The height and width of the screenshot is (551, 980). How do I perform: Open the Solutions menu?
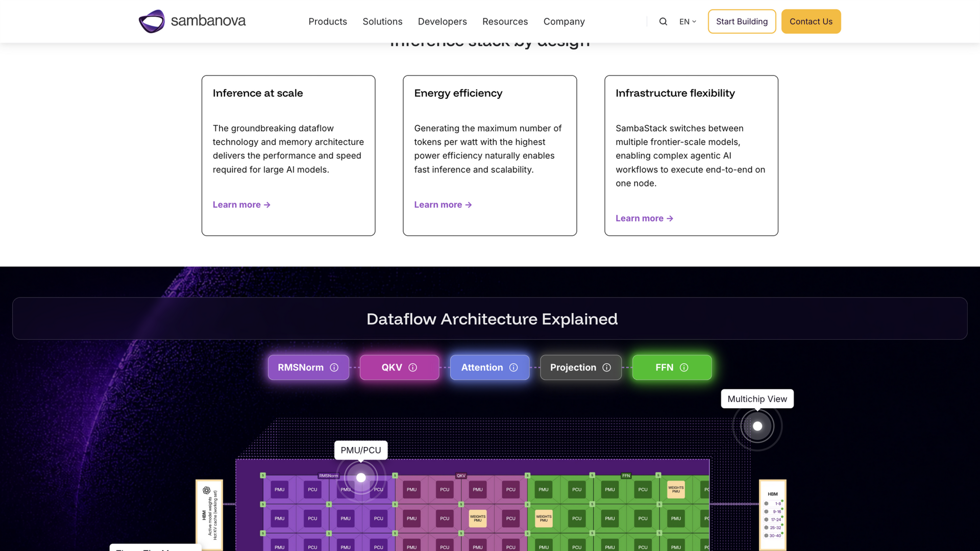[382, 21]
